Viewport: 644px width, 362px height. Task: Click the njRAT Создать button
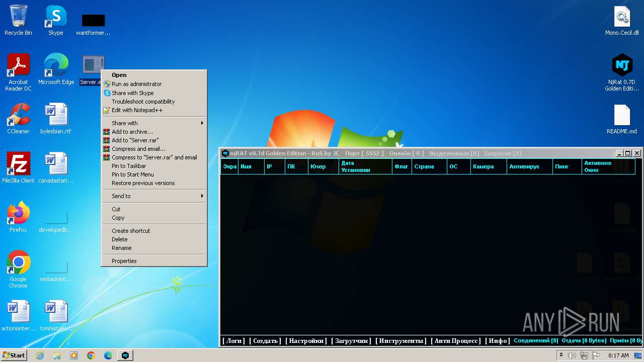pos(265,341)
